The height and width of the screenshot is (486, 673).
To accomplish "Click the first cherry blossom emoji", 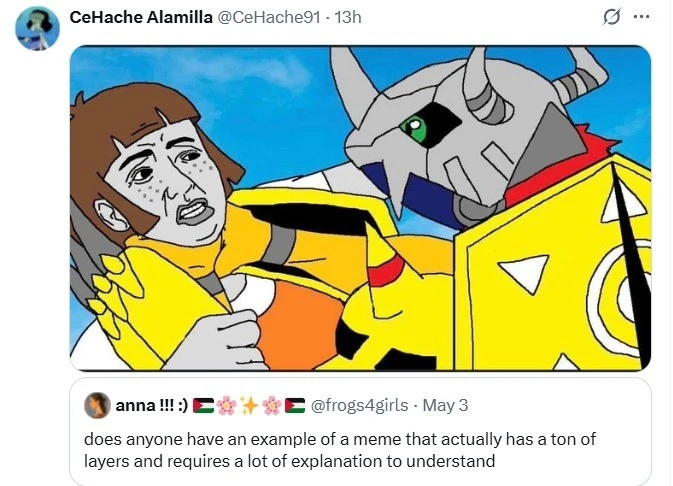I will (226, 405).
